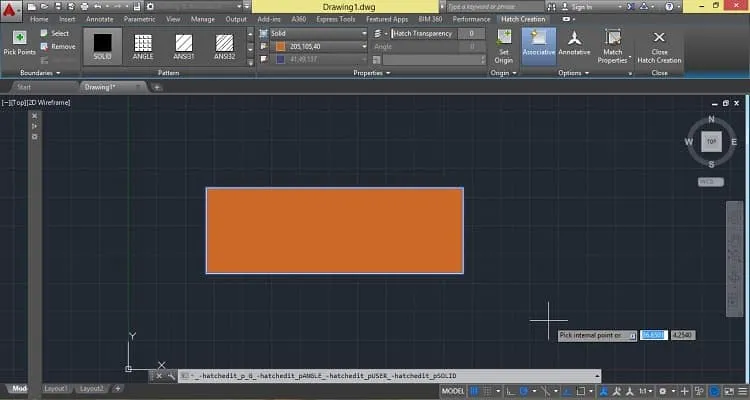Click the Remove boundary button
750x400 pixels.
(58, 46)
